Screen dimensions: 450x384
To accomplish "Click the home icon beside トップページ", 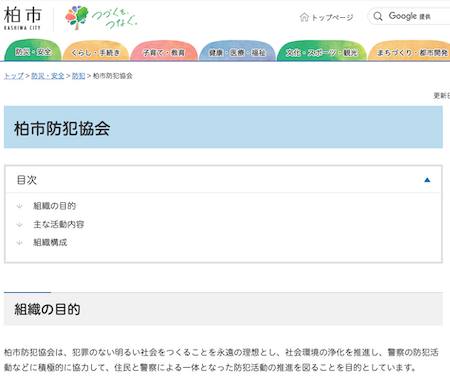I will tap(304, 17).
